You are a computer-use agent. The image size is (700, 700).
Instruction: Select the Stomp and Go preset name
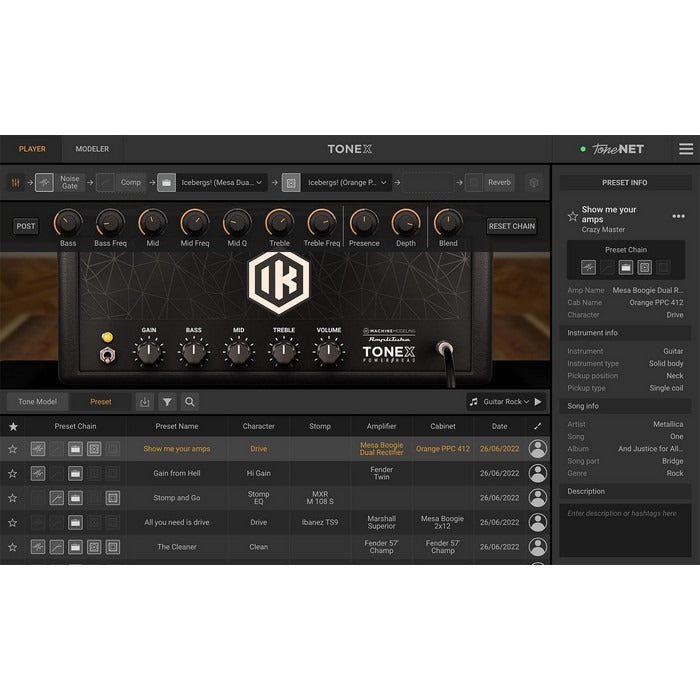pyautogui.click(x=177, y=498)
